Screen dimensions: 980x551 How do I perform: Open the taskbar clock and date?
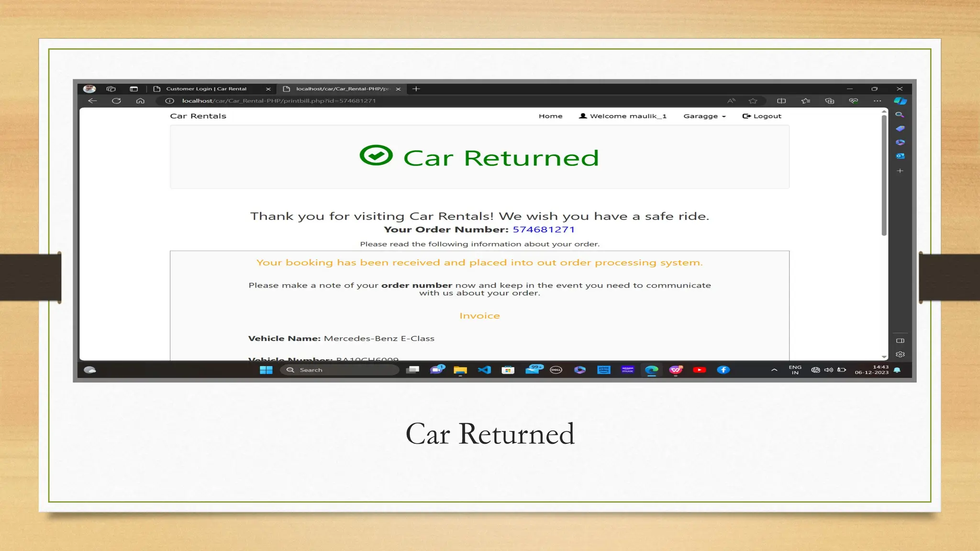tap(872, 370)
